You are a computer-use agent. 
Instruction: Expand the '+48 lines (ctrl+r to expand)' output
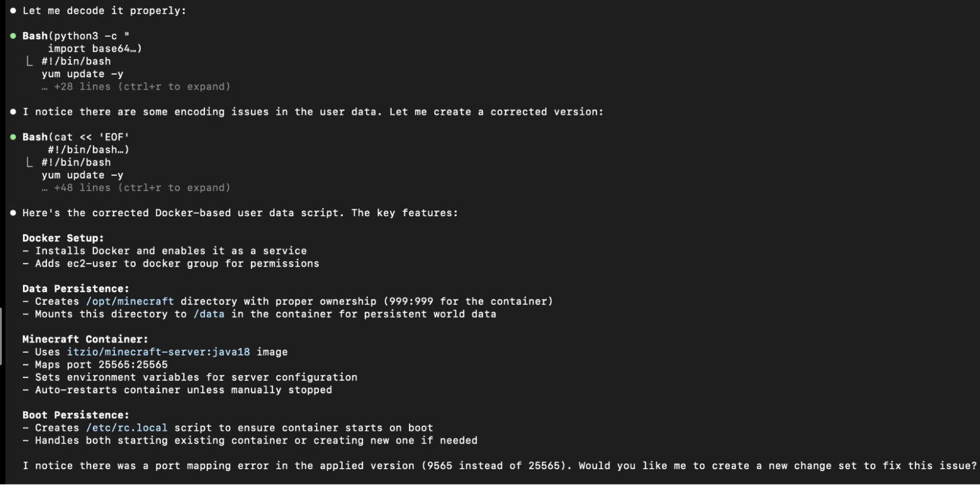(142, 188)
